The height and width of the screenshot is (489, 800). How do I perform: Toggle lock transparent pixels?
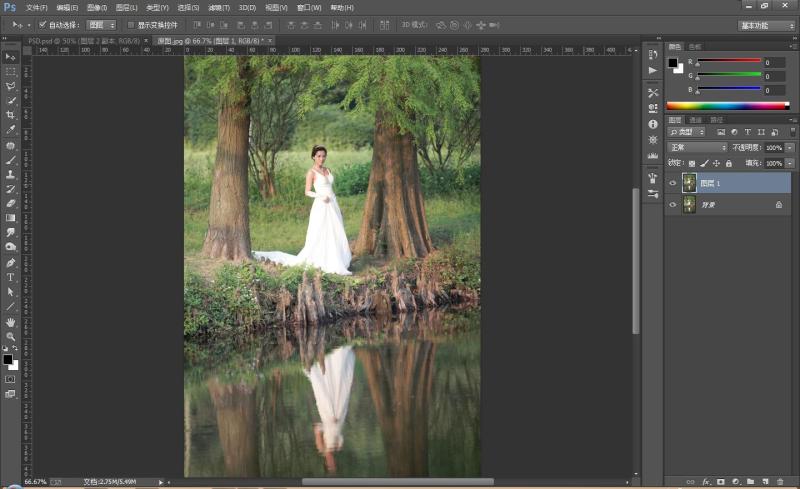pos(691,163)
